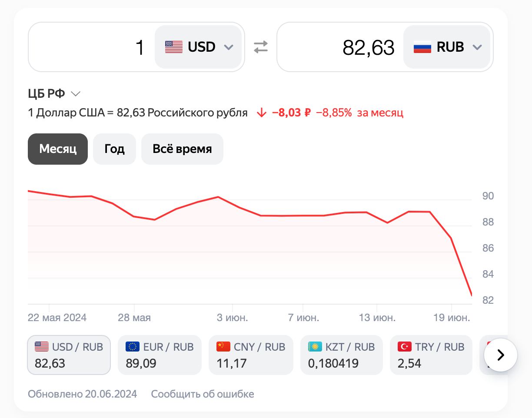
Task: Click the US flag in the USD selector
Action: 174,47
